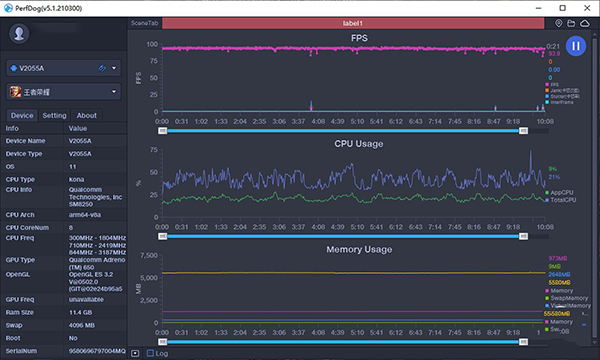The width and height of the screenshot is (600, 360).
Task: Click the CPU Usage chart title
Action: tap(359, 143)
